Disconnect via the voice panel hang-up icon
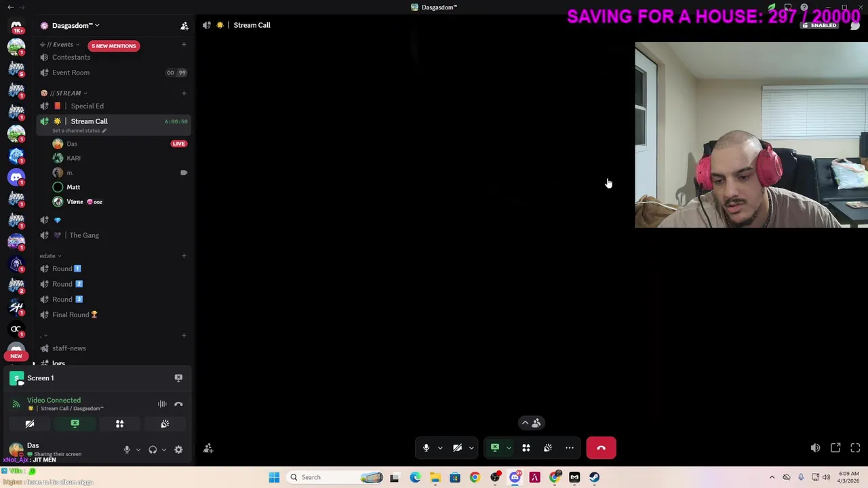 178,404
